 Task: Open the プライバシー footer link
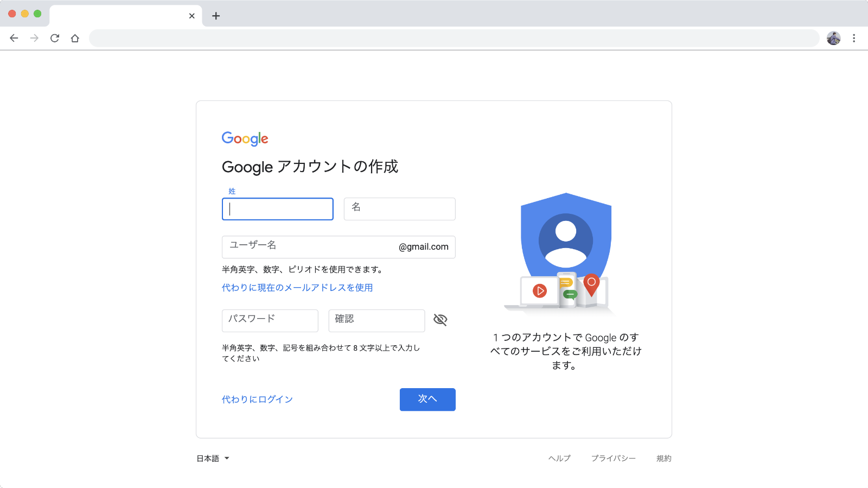[614, 459]
